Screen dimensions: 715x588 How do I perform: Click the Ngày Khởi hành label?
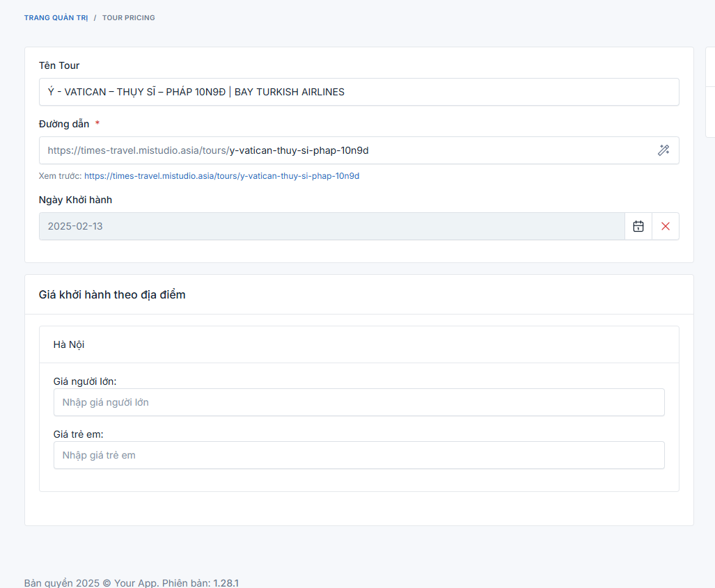75,200
